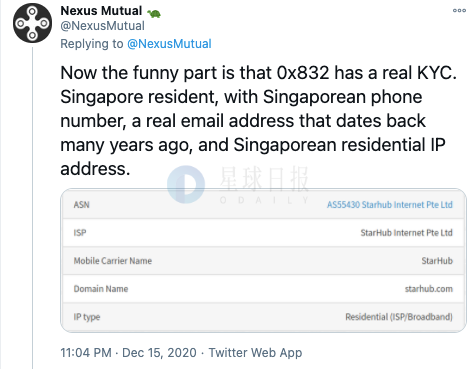476x369 pixels.
Task: Click the turtle emoji beside Nexus Mutual
Action: 154,13
